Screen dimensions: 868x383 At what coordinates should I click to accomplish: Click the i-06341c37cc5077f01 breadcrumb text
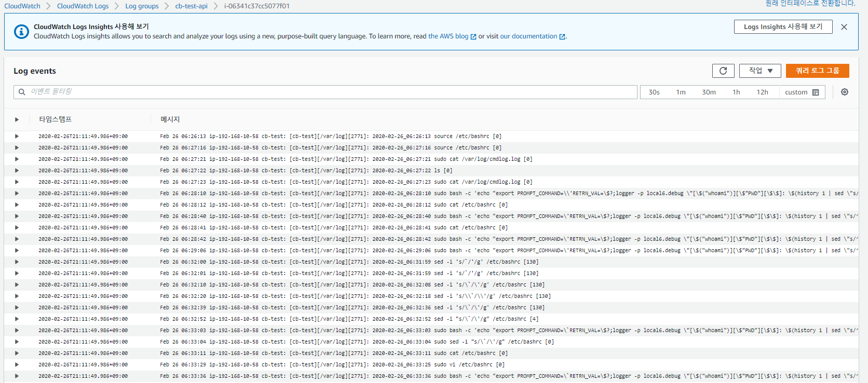click(x=257, y=6)
